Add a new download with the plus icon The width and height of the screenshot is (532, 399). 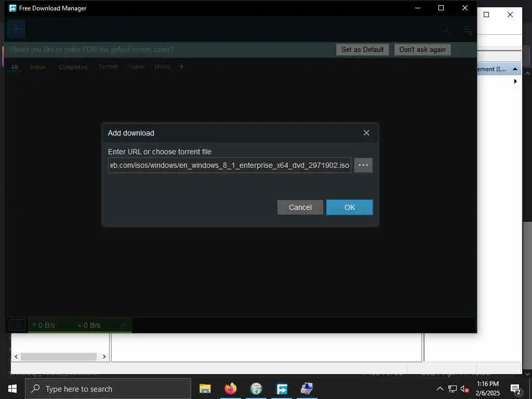click(x=16, y=30)
